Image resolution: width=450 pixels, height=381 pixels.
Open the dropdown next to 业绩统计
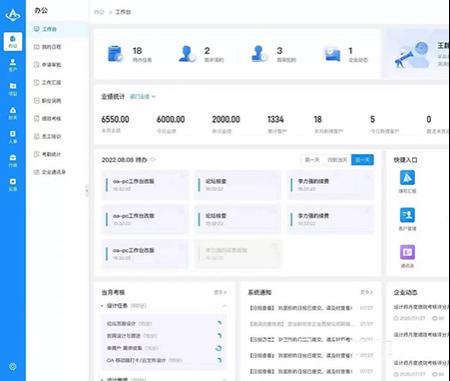tap(142, 97)
